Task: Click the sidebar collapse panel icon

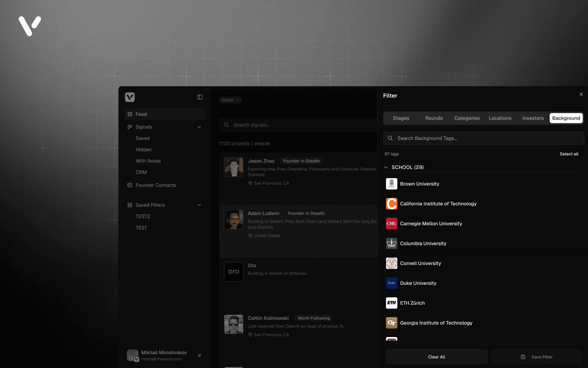Action: point(200,97)
